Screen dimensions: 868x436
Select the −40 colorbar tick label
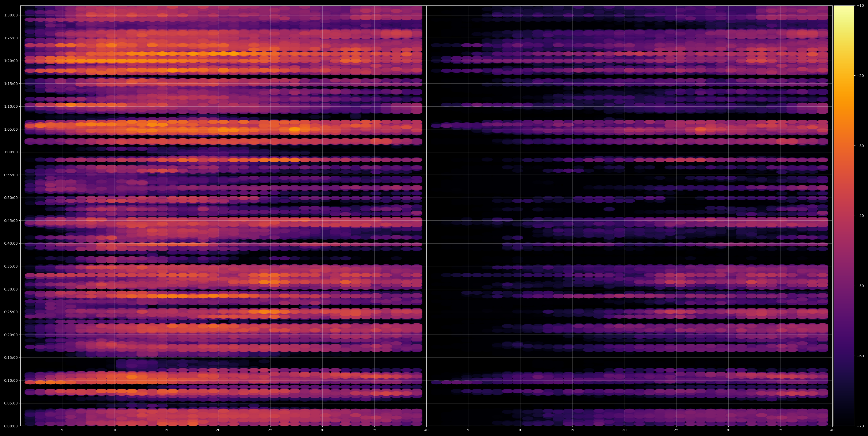tap(860, 216)
